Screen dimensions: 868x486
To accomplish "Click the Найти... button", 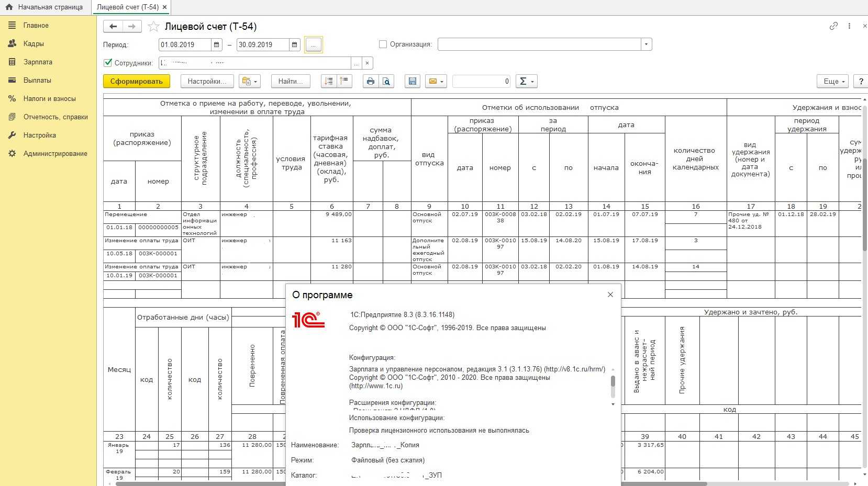I will point(291,81).
